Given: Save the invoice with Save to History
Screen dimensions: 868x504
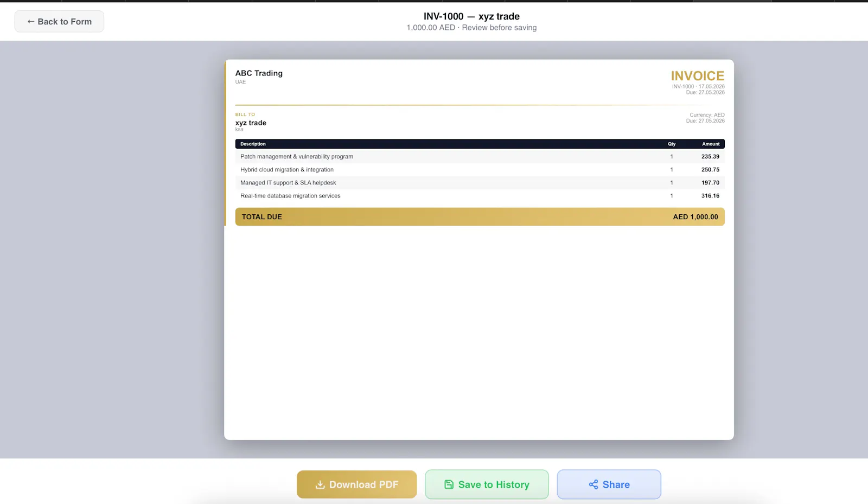Looking at the screenshot, I should click(x=487, y=484).
